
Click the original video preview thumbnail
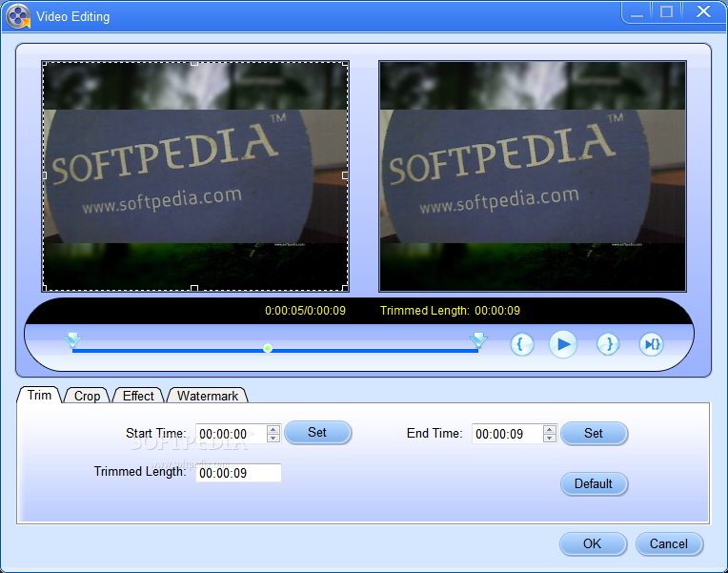click(195, 176)
